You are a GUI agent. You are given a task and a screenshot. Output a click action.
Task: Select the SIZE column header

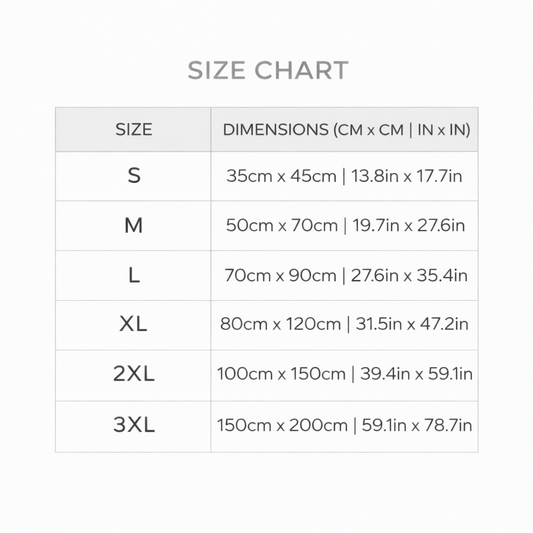(133, 130)
